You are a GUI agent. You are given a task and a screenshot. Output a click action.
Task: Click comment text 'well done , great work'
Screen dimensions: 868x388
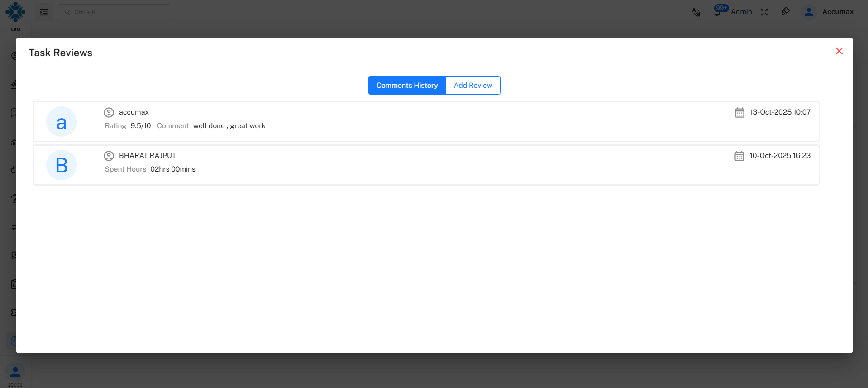click(229, 126)
